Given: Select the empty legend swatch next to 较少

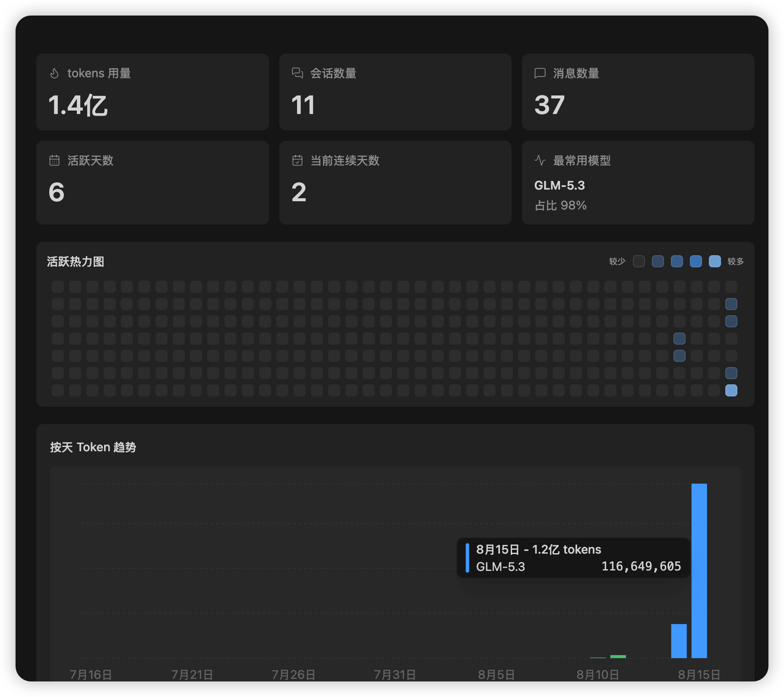Looking at the screenshot, I should (x=639, y=261).
